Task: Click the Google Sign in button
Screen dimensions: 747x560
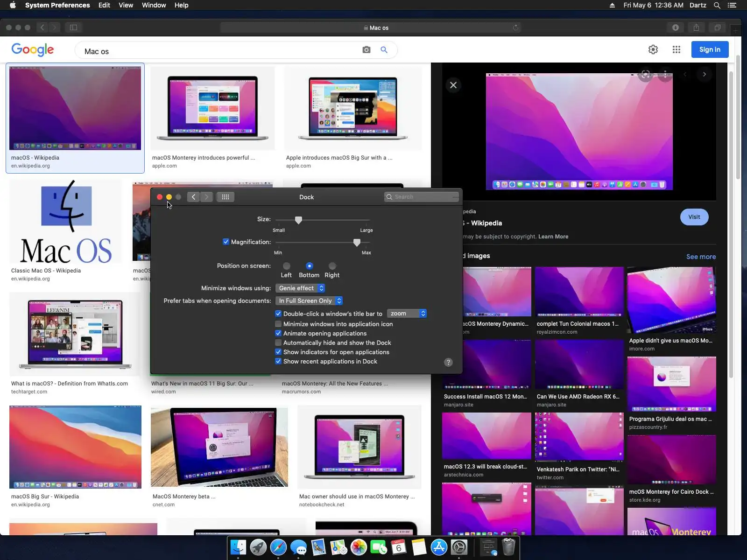Action: click(710, 49)
